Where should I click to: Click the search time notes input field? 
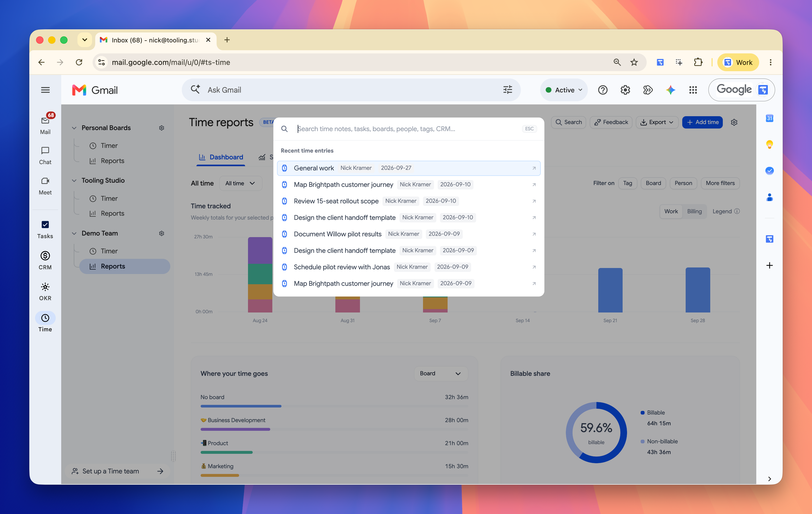[407, 129]
